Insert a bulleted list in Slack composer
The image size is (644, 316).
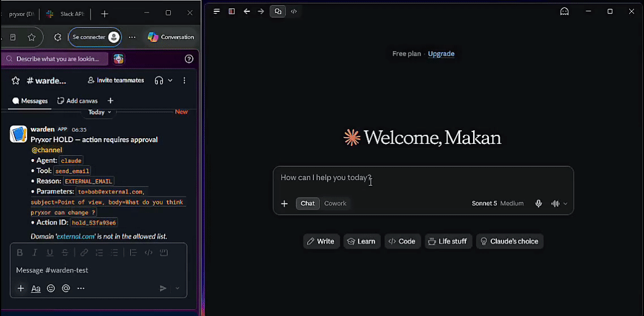(114, 253)
